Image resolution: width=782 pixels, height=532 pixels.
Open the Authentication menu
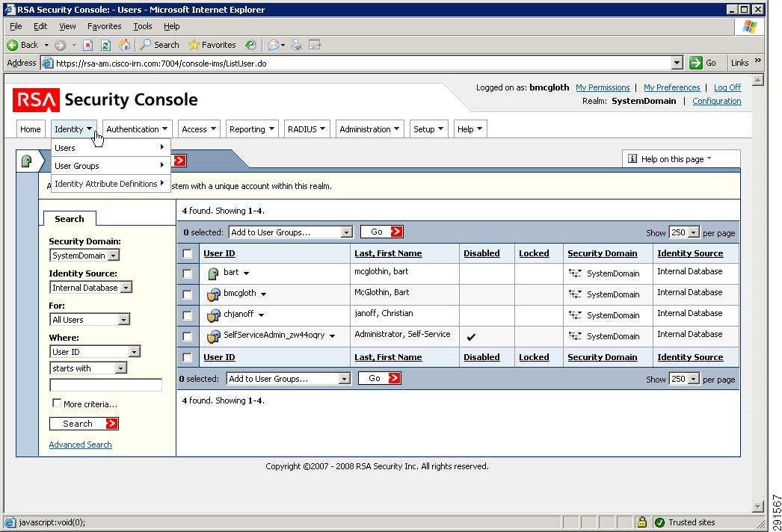tap(138, 129)
